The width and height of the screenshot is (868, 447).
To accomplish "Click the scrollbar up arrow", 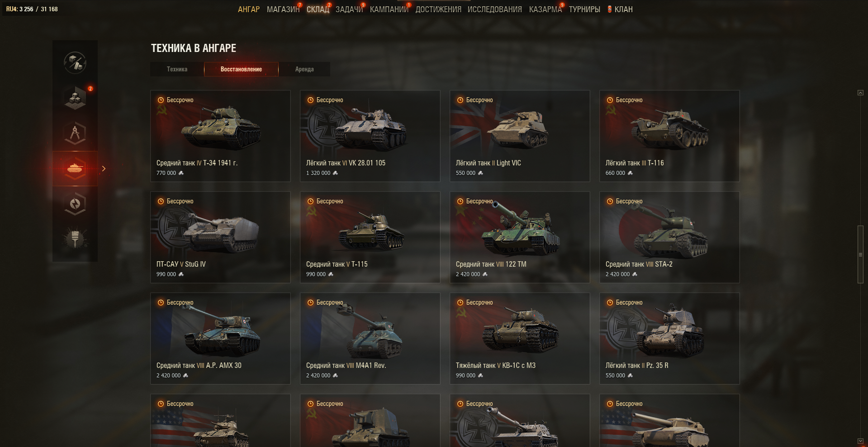I will pos(860,93).
